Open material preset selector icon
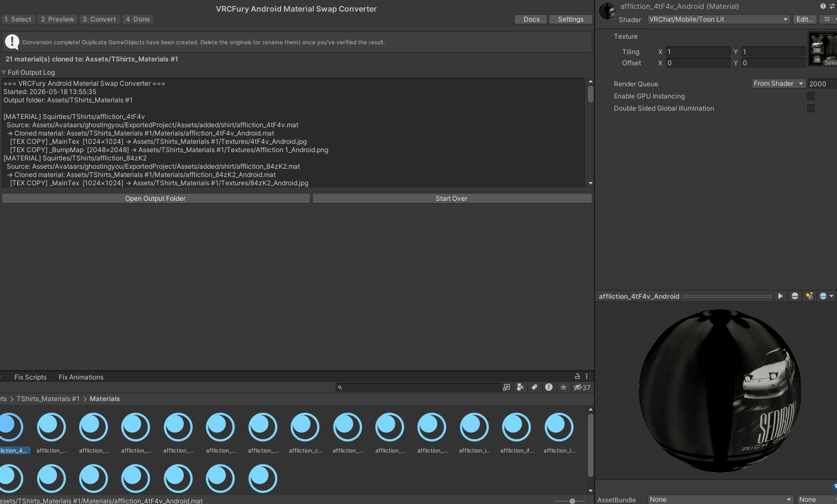The width and height of the screenshot is (837, 504). 831,6
